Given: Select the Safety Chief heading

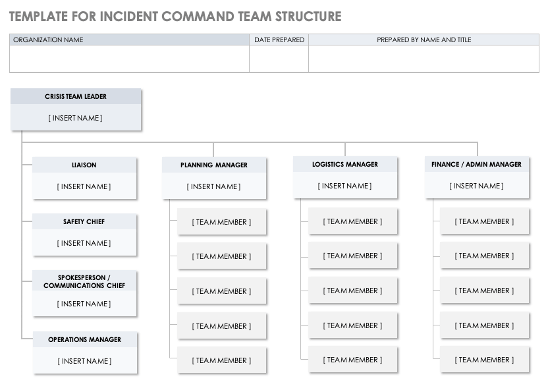Looking at the screenshot, I should point(84,222).
